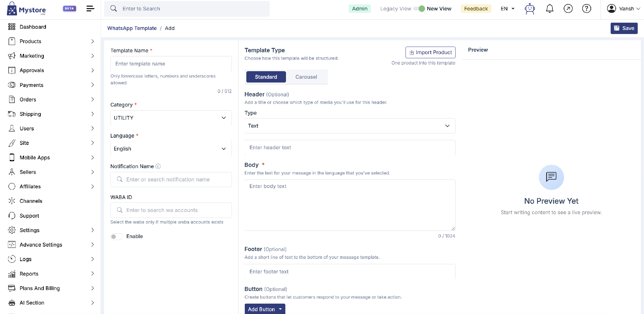The width and height of the screenshot is (644, 314).
Task: Click into the Body text area
Action: pos(350,205)
